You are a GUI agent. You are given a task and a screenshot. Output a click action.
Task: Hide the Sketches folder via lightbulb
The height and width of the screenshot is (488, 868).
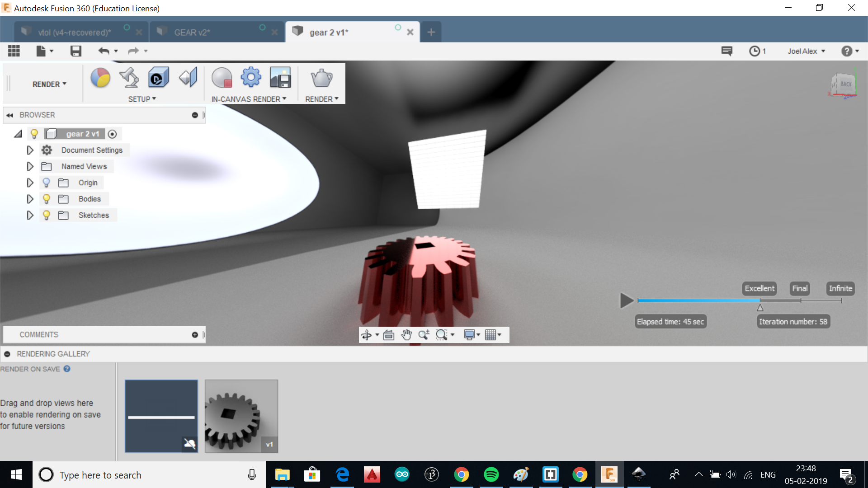pos(46,215)
